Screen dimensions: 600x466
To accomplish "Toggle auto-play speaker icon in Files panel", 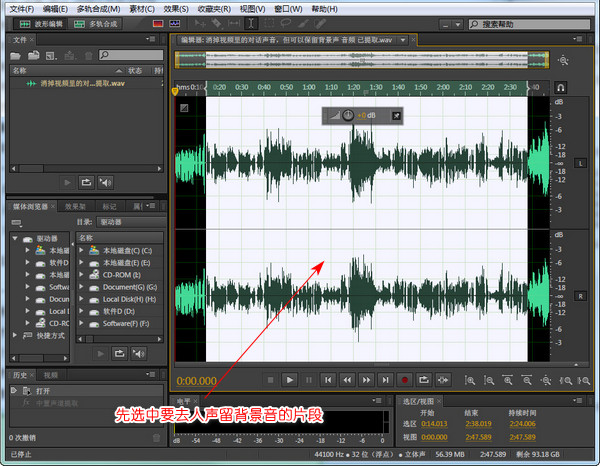I will [105, 182].
